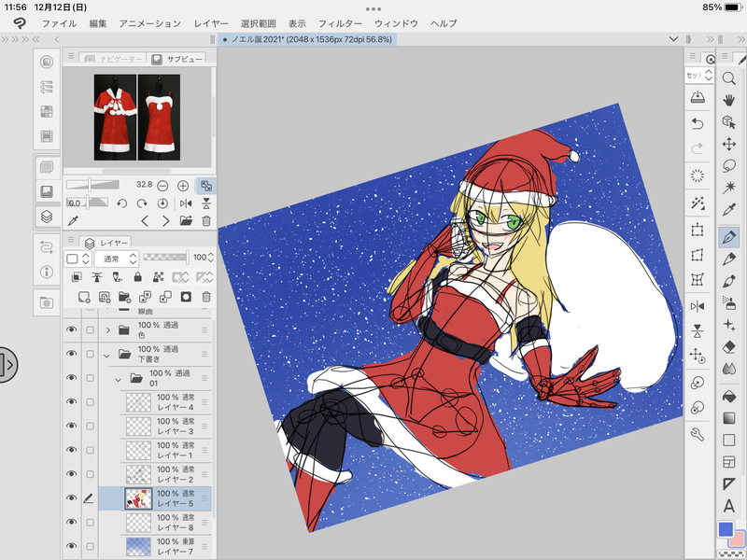Select the レイヤー 5 layer thumbnail
The height and width of the screenshot is (560, 747).
[138, 498]
